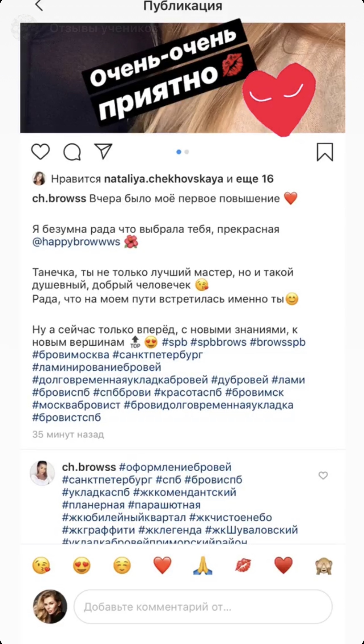
Task: Insert heart-eyes emoji reaction
Action: pyautogui.click(x=82, y=565)
